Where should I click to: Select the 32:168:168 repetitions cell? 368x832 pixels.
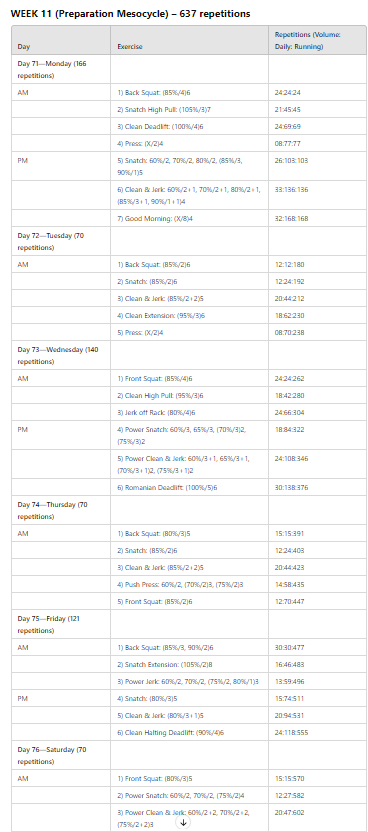point(317,218)
